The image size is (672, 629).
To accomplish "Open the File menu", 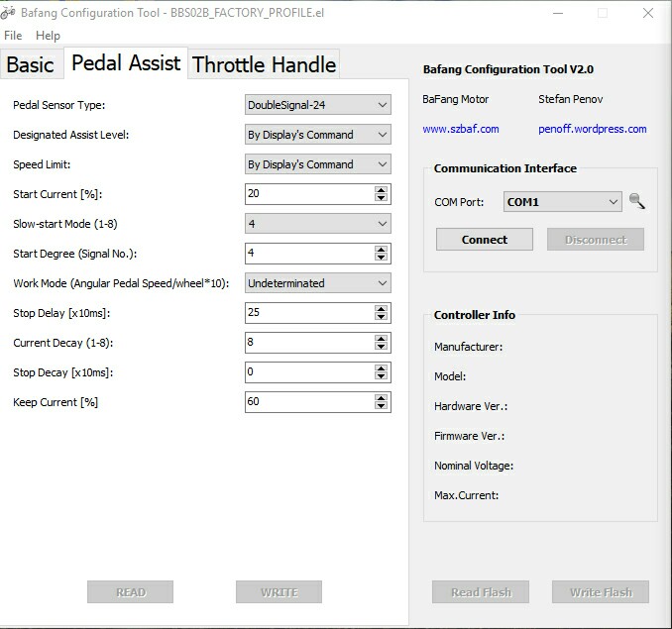I will (13, 36).
